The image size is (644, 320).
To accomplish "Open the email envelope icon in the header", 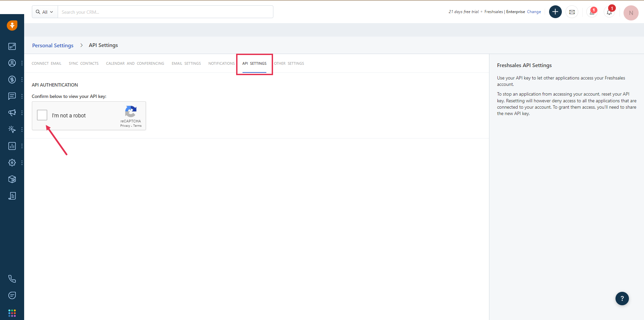I will 572,12.
